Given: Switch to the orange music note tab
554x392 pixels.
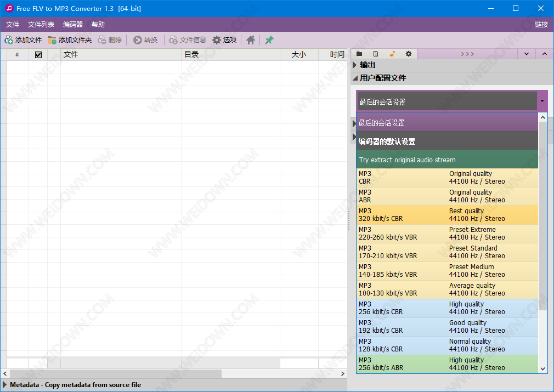Looking at the screenshot, I should click(x=392, y=54).
